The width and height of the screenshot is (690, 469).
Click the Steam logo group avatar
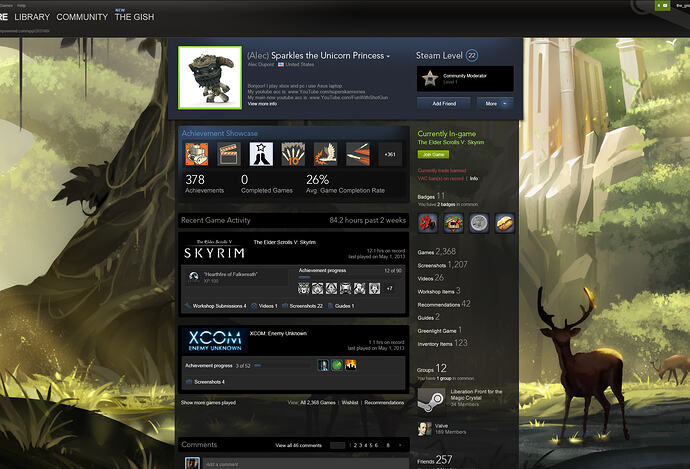(x=431, y=400)
